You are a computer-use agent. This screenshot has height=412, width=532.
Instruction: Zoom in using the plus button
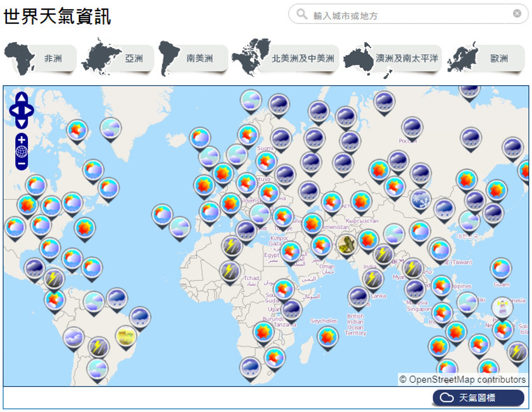[22, 140]
